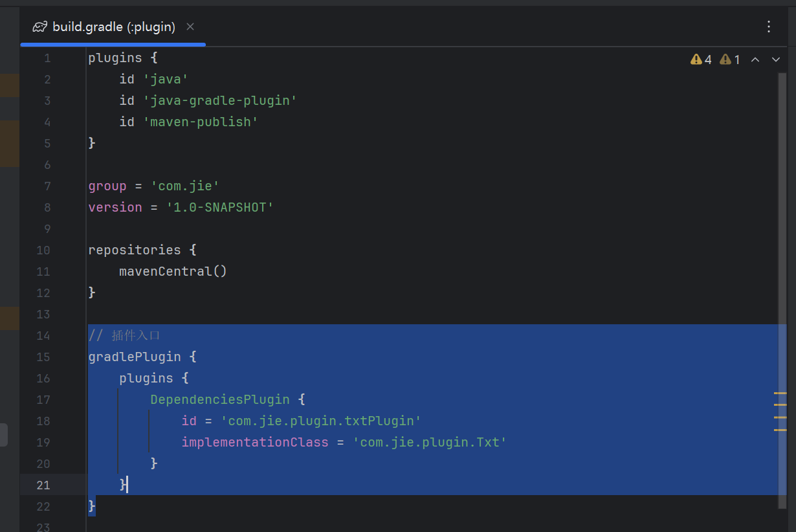Open the editor tabs three-dot options menu
Viewport: 796px width, 532px height.
[x=769, y=27]
